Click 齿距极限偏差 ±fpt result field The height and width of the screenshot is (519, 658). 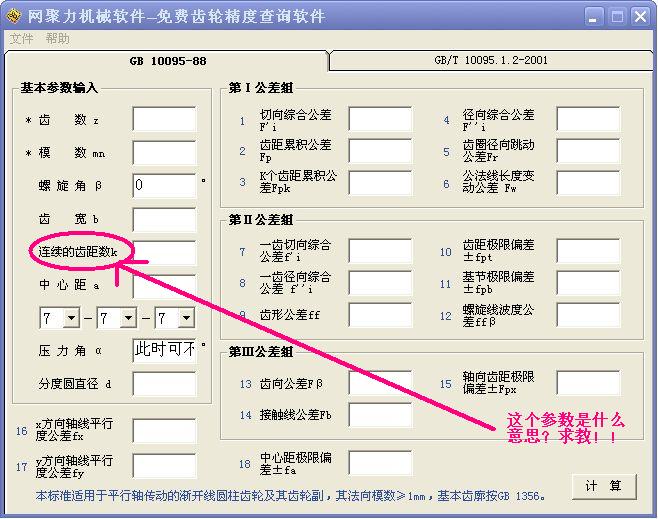588,251
